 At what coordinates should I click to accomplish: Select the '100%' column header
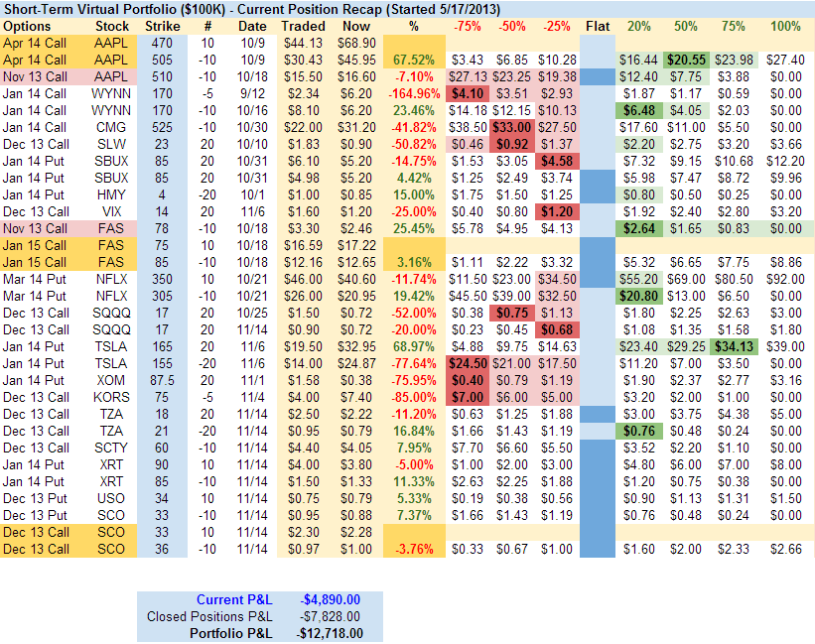(x=785, y=25)
